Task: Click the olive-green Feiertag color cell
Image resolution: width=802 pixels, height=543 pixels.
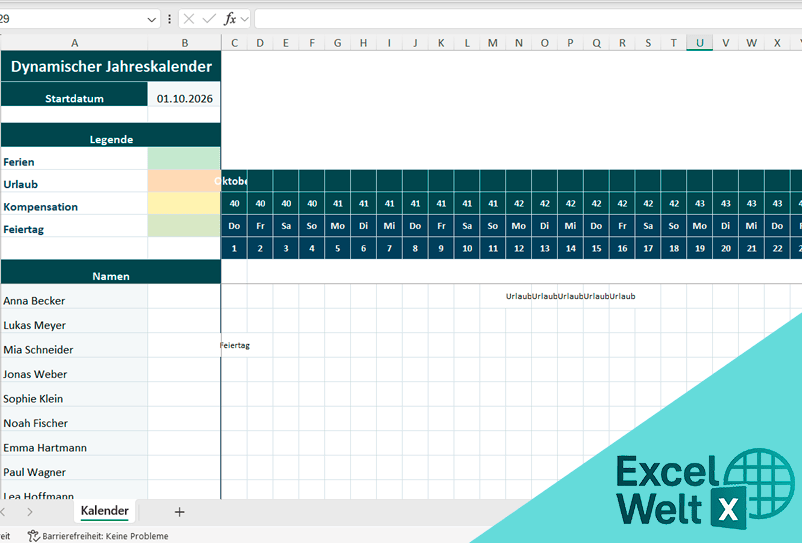Action: pos(184,226)
